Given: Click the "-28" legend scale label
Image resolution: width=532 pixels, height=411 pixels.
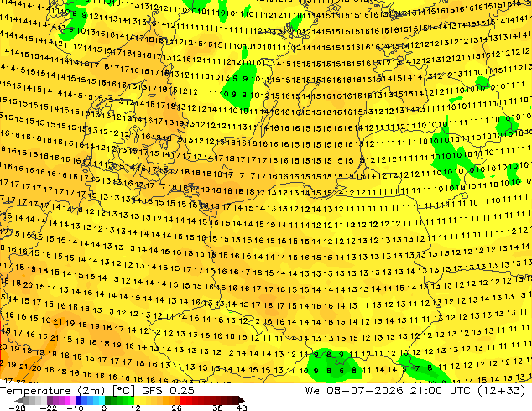Looking at the screenshot, I should pyautogui.click(x=17, y=408).
